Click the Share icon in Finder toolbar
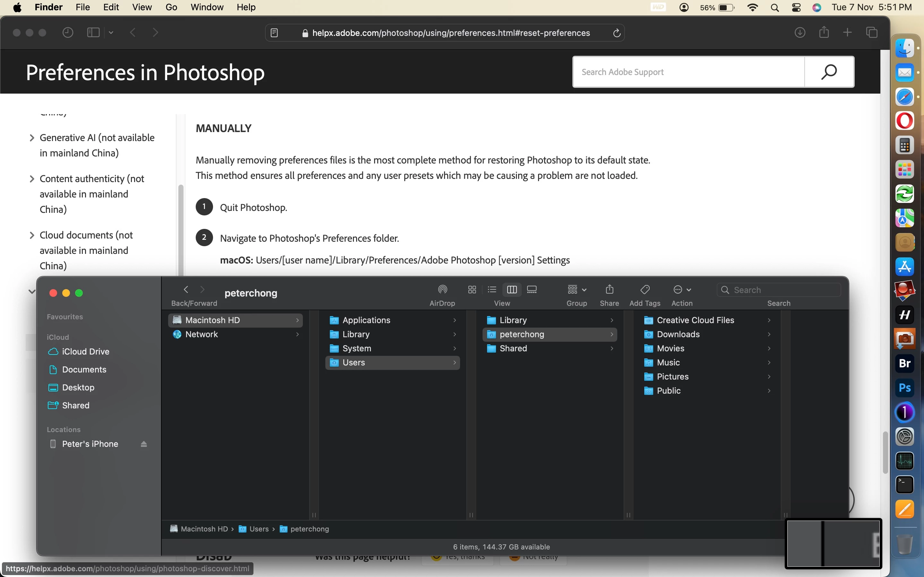Viewport: 924px width, 577px height. (609, 290)
